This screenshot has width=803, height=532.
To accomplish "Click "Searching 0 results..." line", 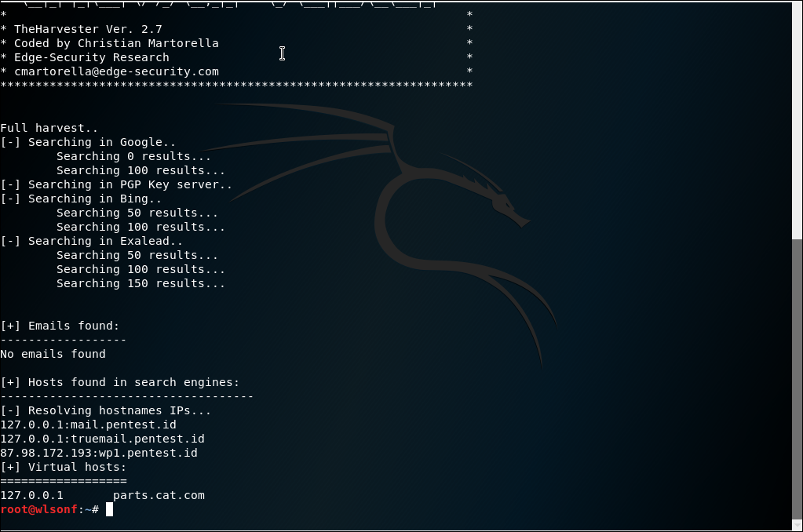I will click(x=133, y=156).
